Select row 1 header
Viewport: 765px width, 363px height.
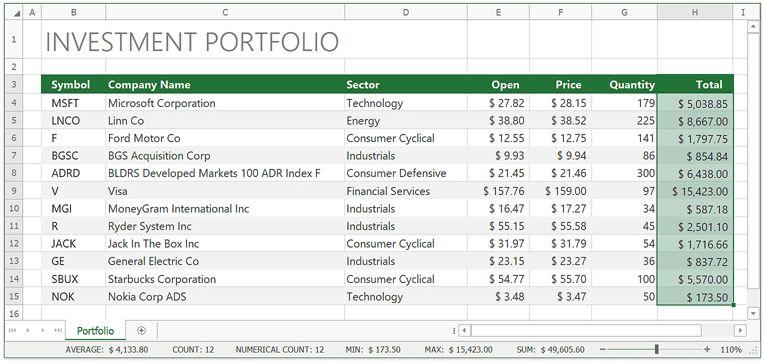14,39
